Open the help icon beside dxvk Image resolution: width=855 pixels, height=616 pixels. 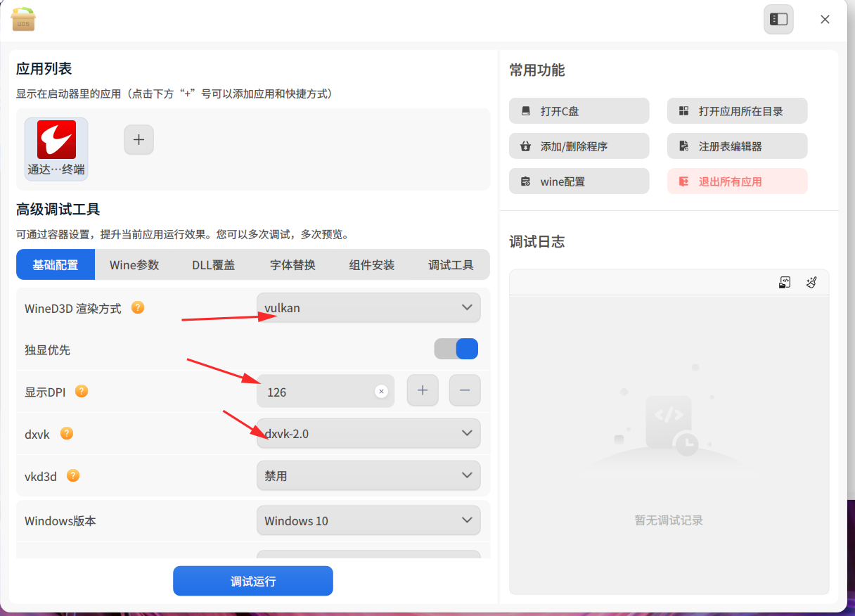pos(67,433)
